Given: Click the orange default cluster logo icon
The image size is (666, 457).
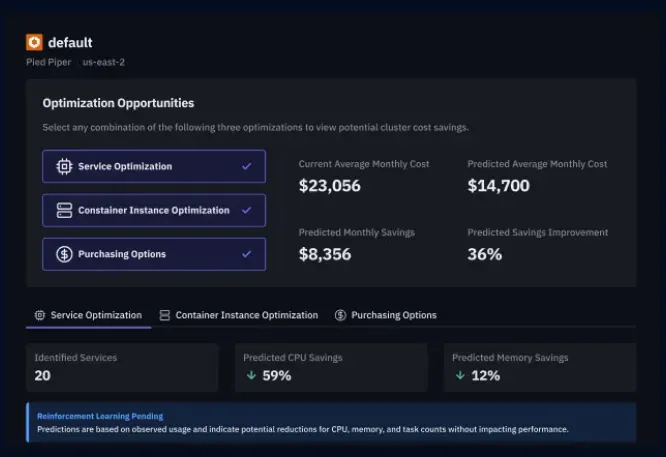Looking at the screenshot, I should (x=34, y=42).
